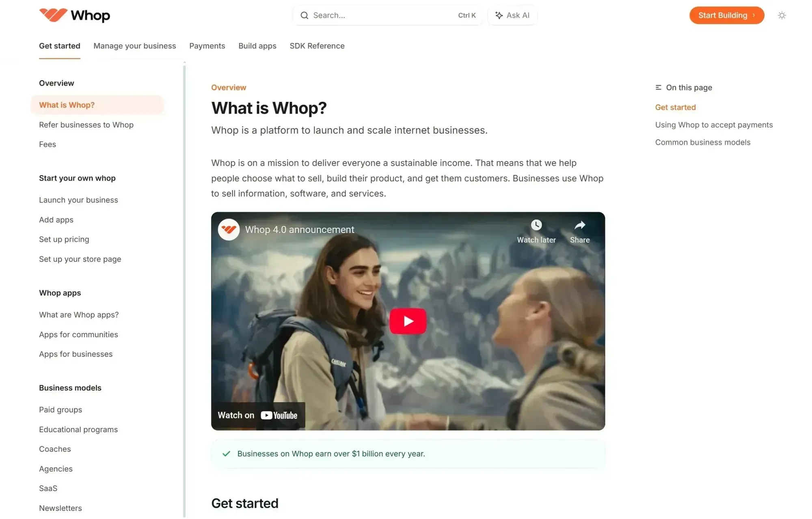Open the Build apps tab
Image resolution: width=812 pixels, height=519 pixels.
click(x=257, y=46)
